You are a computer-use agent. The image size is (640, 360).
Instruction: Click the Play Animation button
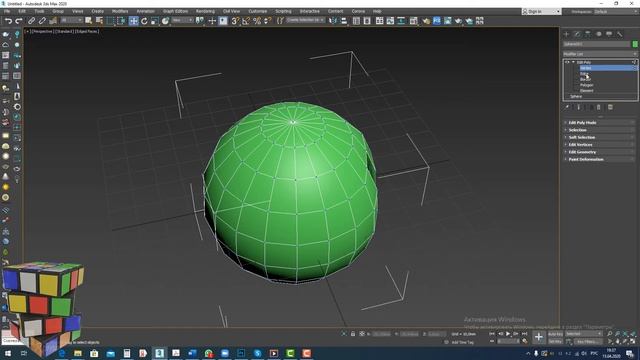(508, 334)
